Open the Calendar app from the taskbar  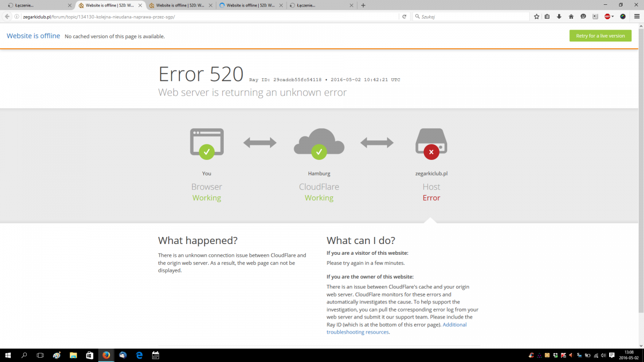point(156,355)
